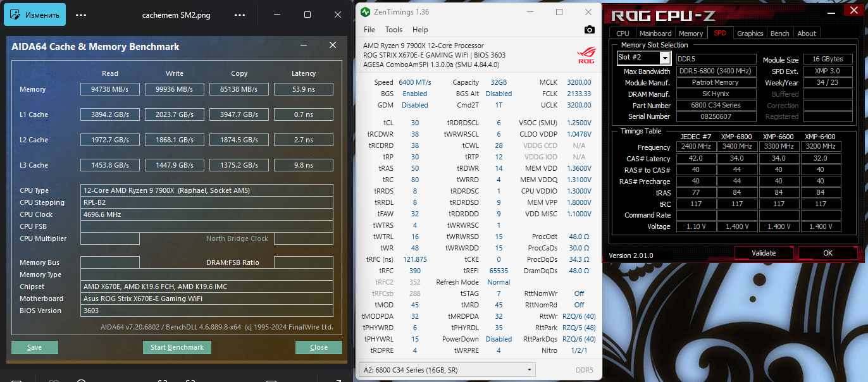
Task: Click the Speed value 6400 MT/s in ZenTimings
Action: (x=415, y=82)
